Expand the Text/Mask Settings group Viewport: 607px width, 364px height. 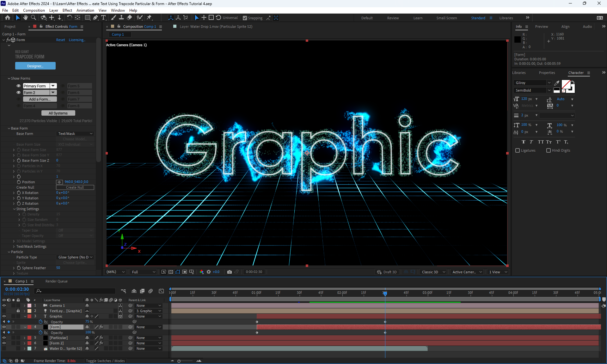coord(14,246)
